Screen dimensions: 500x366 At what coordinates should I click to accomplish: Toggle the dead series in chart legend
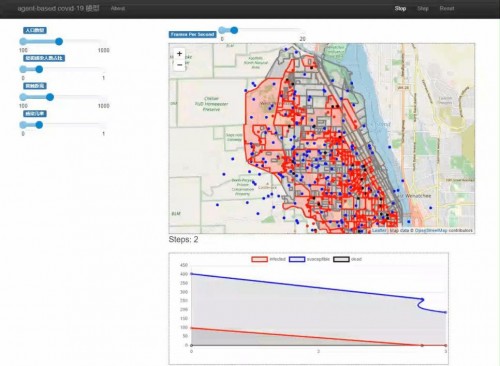click(347, 259)
